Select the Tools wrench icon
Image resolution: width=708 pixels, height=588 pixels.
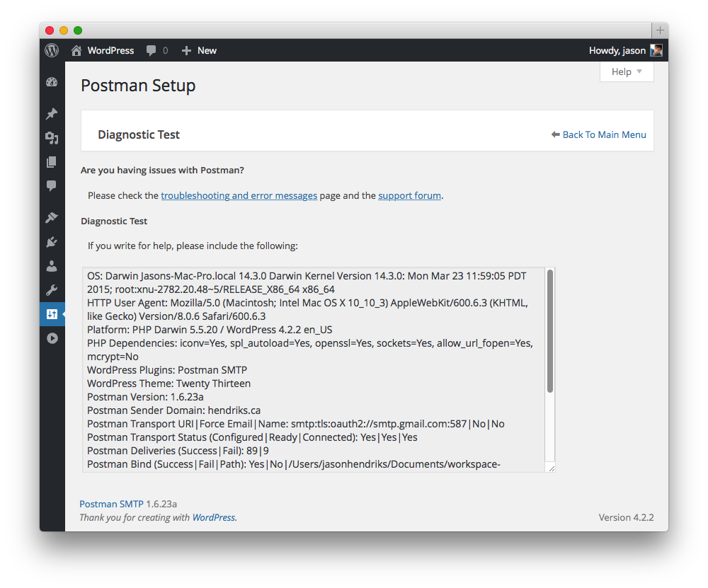point(52,290)
